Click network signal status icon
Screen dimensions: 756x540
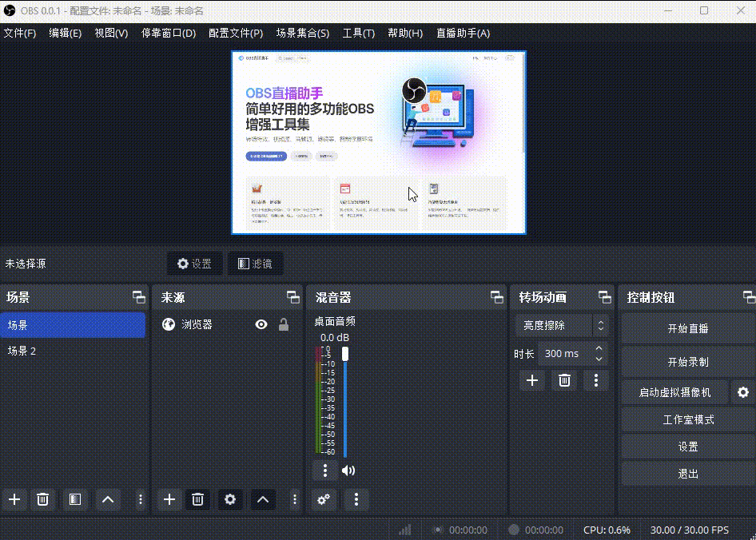[x=405, y=530]
